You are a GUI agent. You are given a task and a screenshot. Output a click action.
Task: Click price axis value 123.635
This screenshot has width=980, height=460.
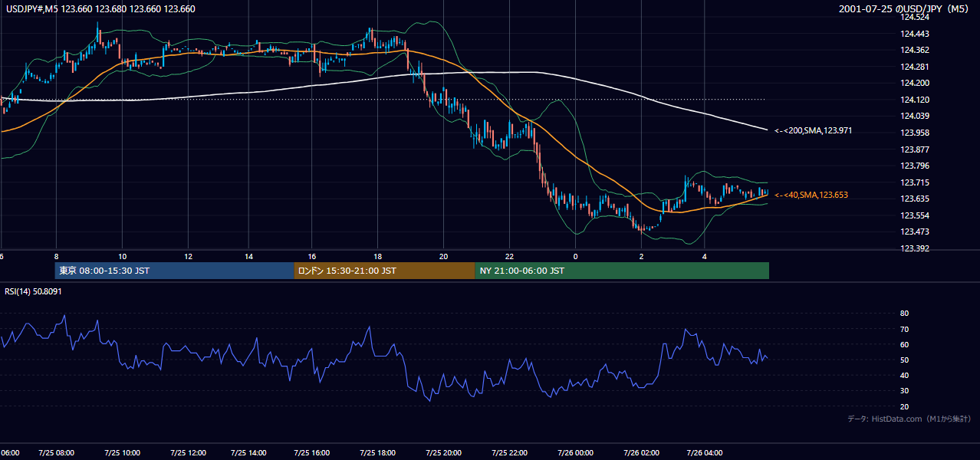tap(915, 199)
